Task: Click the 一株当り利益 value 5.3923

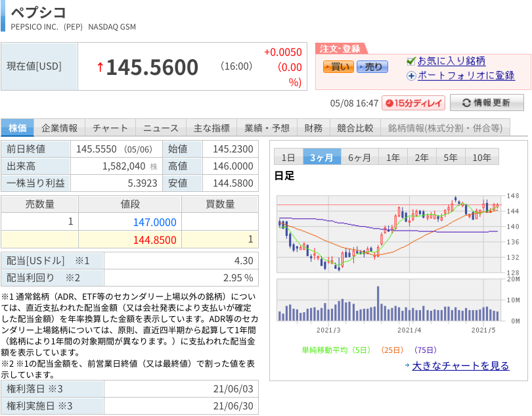Action: tap(143, 183)
